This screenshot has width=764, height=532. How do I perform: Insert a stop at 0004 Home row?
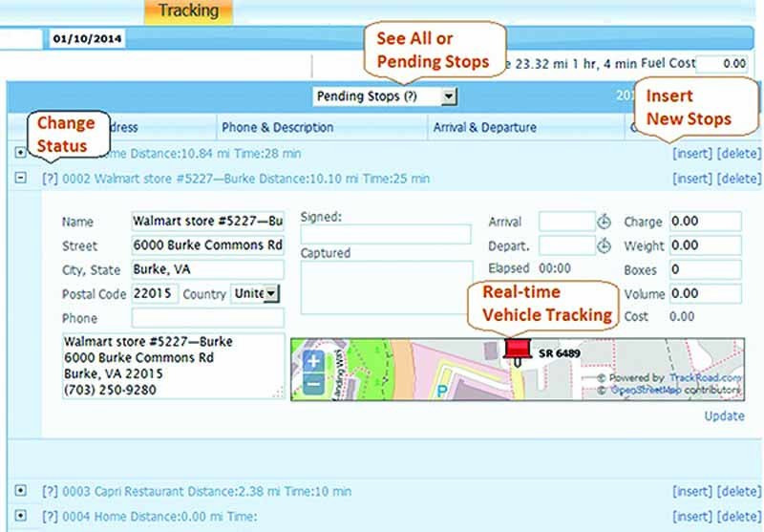click(x=691, y=517)
